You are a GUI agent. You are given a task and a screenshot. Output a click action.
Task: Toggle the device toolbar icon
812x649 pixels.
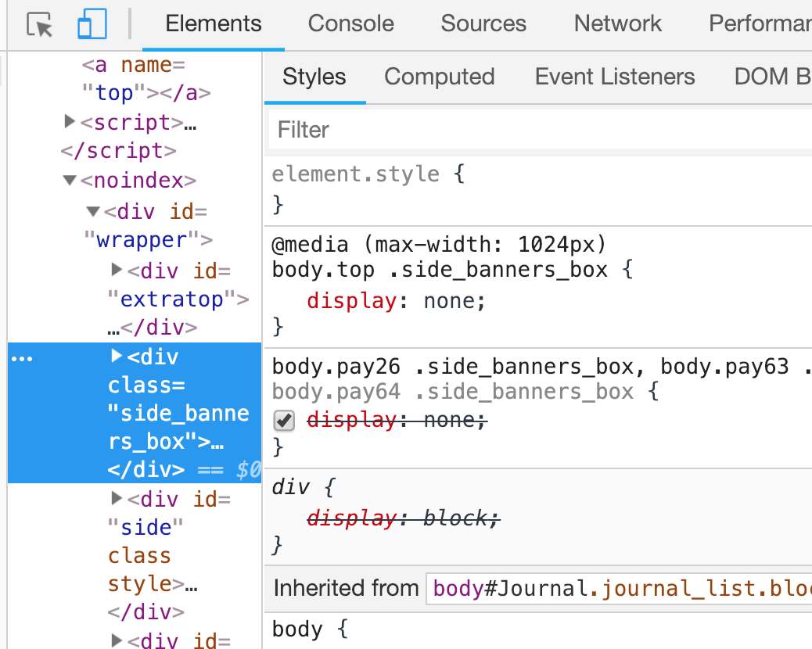[92, 24]
